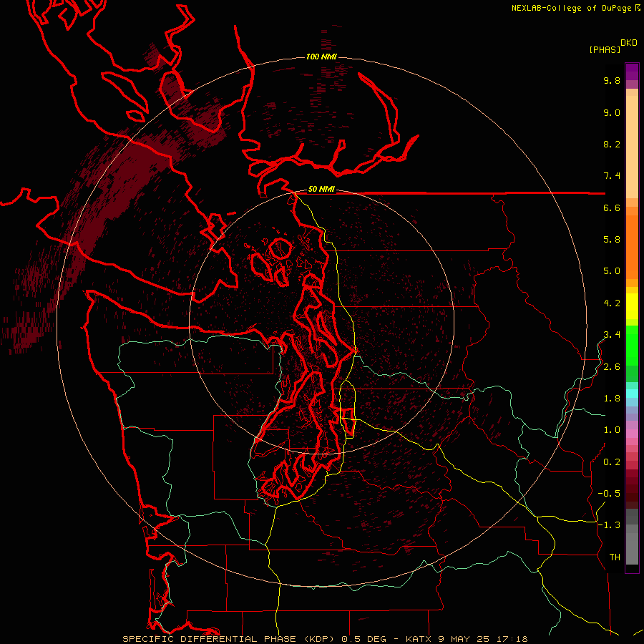Click the 4.2 legend value
644x644 pixels.
pos(612,303)
